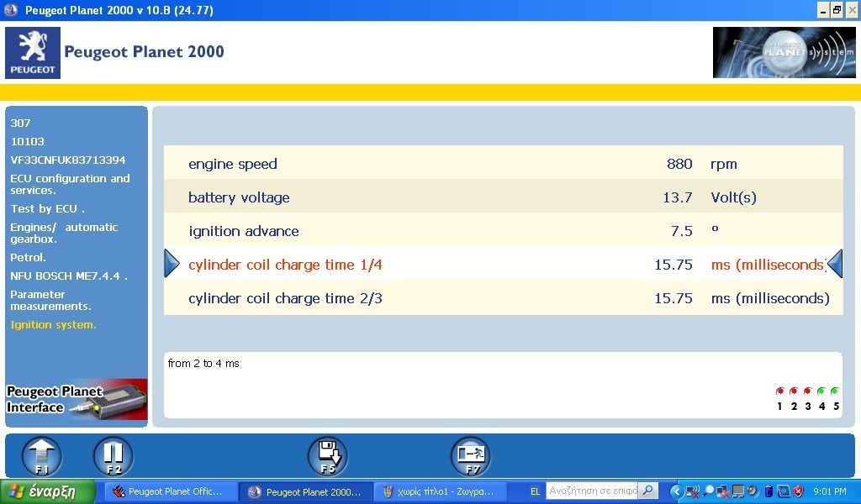Click the F2 pause button
Viewport: 861px width, 504px height.
tap(114, 456)
